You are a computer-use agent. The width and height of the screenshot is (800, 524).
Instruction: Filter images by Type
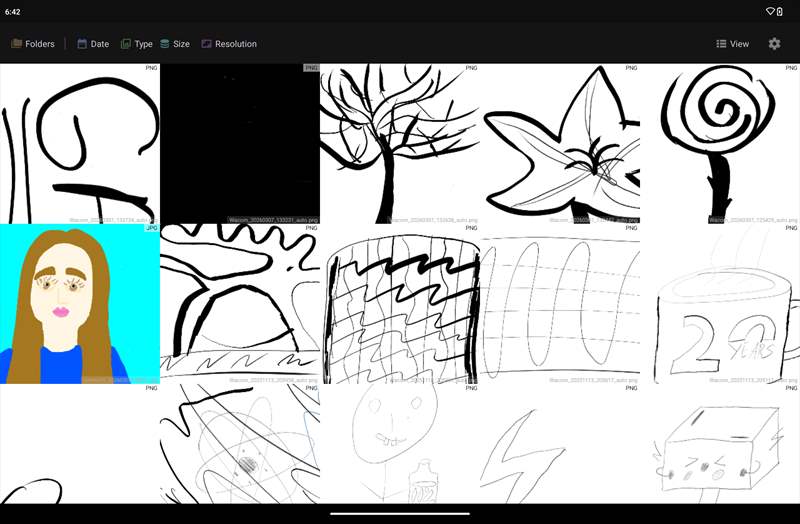pos(136,44)
